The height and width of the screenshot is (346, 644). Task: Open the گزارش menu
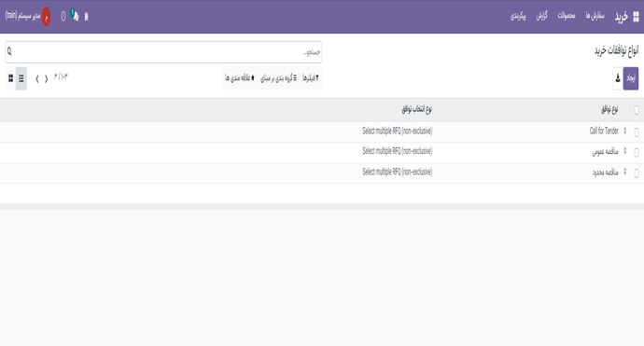coord(541,16)
